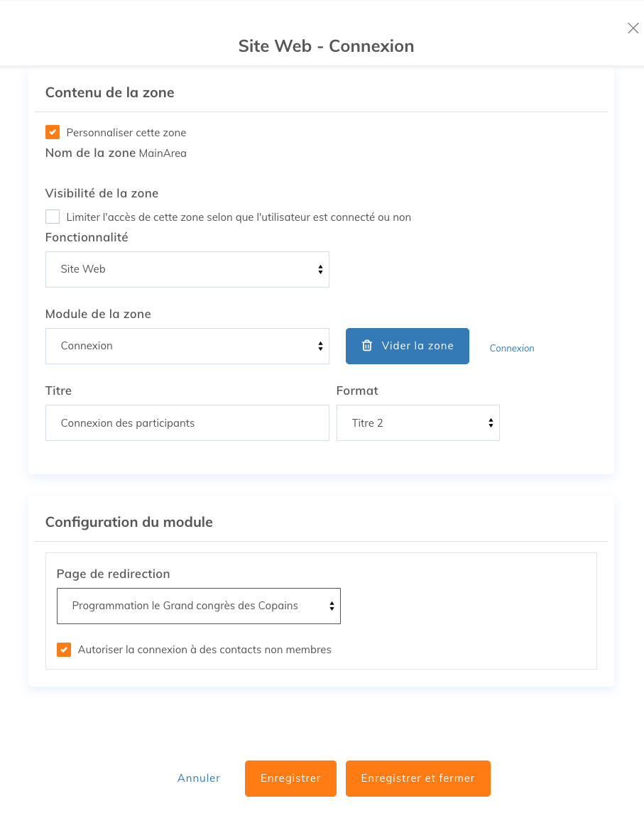Uncheck Personnaliser cette zone
644x818 pixels.
click(x=53, y=132)
